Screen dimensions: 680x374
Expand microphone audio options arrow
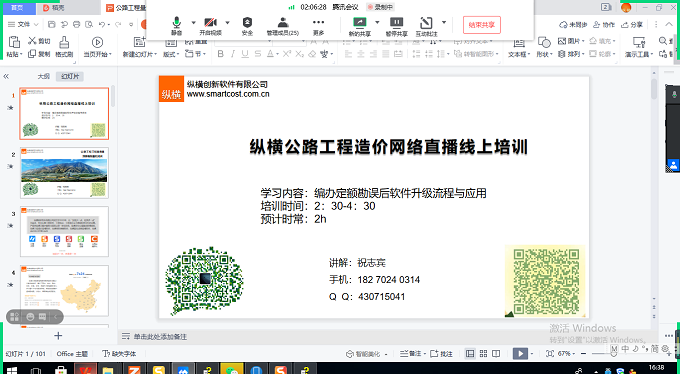pos(193,22)
